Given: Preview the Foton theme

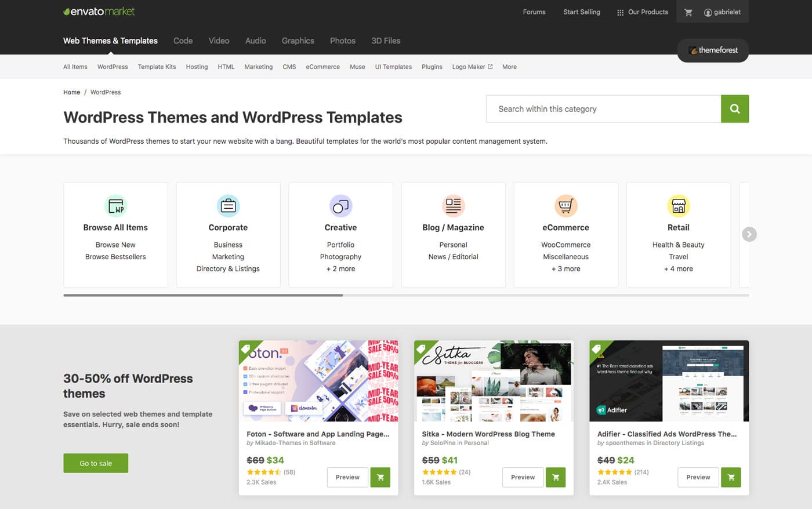Looking at the screenshot, I should (x=347, y=477).
